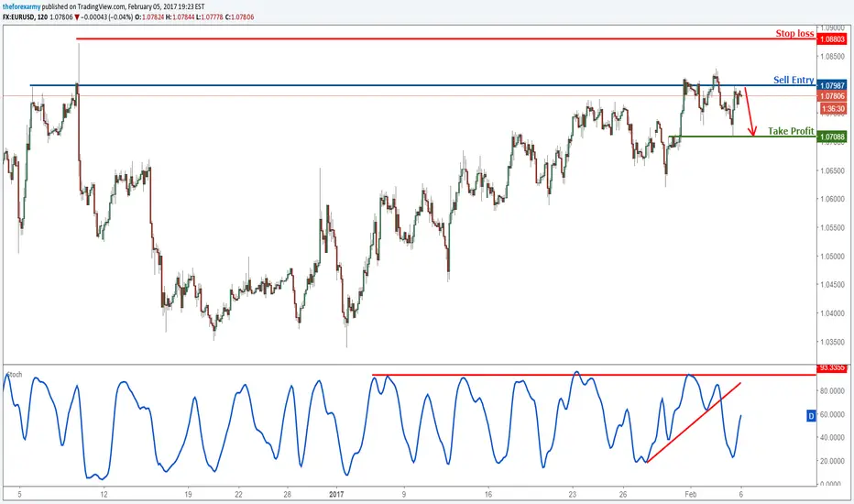Click the 2017 label on date axis
This screenshot has height=504, width=854.
(x=337, y=495)
